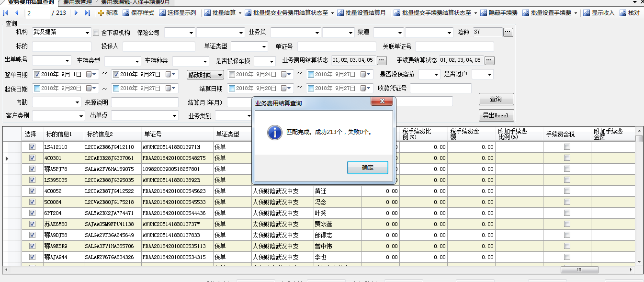Click the 核对 toolbar icon
644x282 pixels.
click(x=622, y=13)
